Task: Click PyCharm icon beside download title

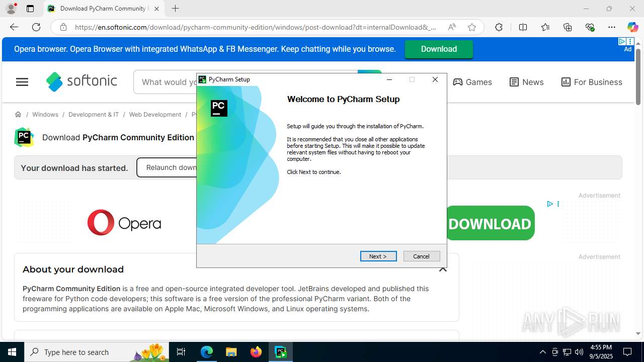Action: 24,137
